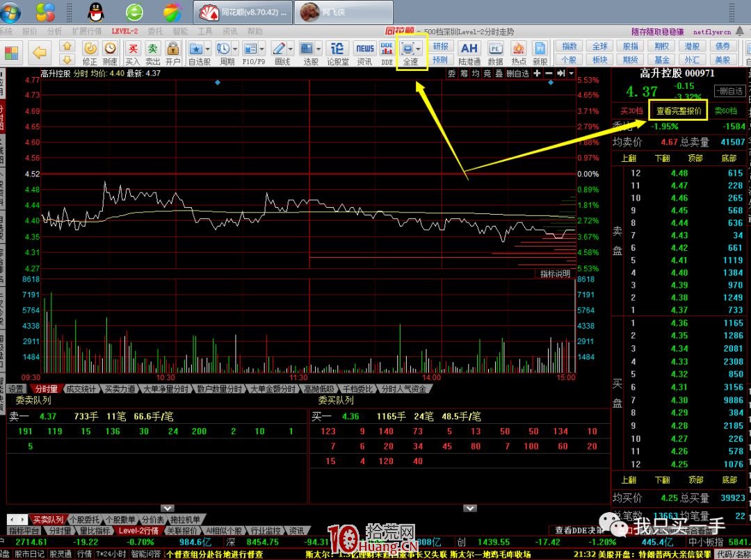
Task: Switch to the 成交统计 tab
Action: point(83,389)
